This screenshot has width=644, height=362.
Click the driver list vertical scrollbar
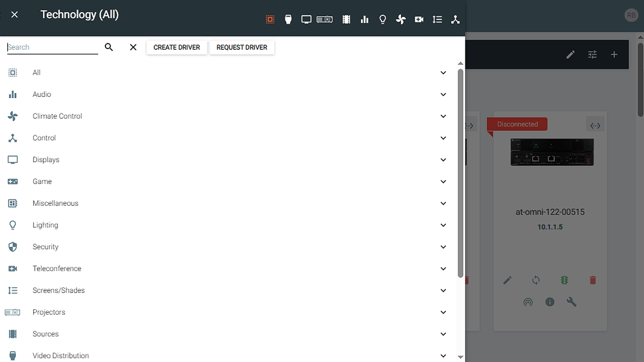pyautogui.click(x=460, y=173)
